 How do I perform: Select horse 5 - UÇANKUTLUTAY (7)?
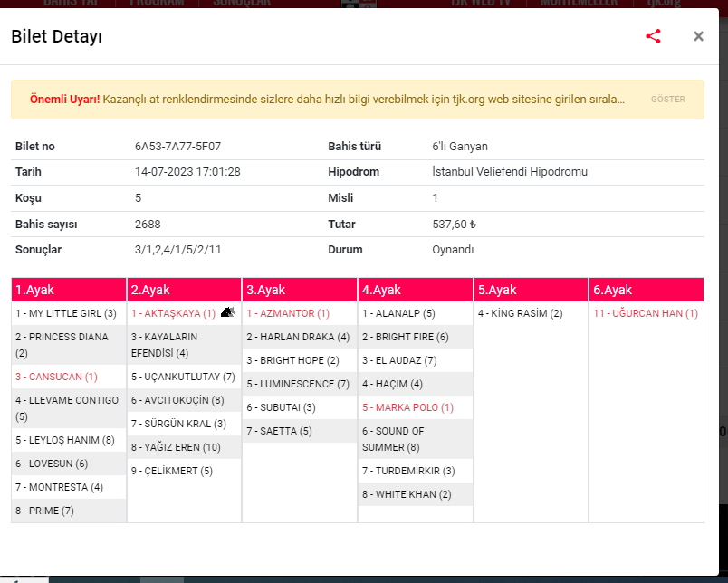pyautogui.click(x=185, y=377)
